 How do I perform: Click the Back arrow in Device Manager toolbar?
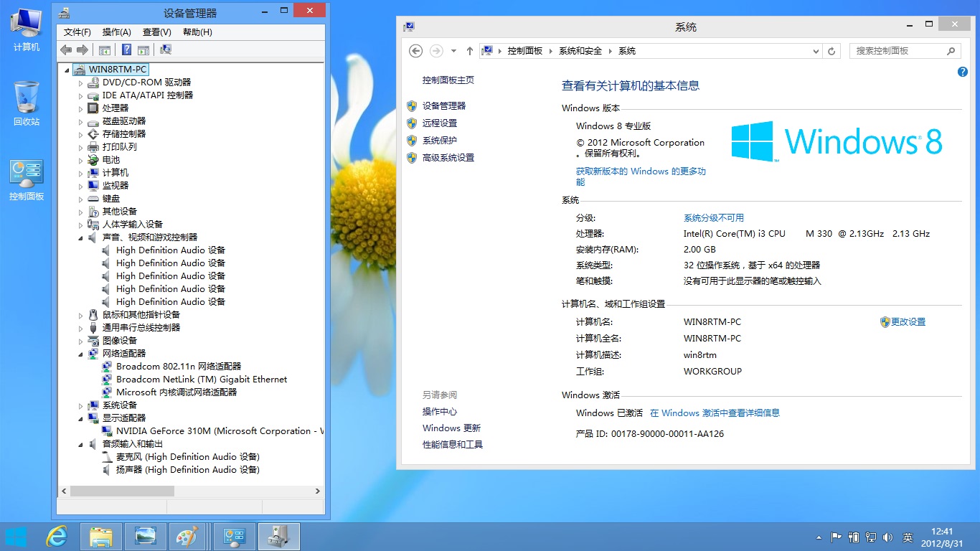pos(66,50)
